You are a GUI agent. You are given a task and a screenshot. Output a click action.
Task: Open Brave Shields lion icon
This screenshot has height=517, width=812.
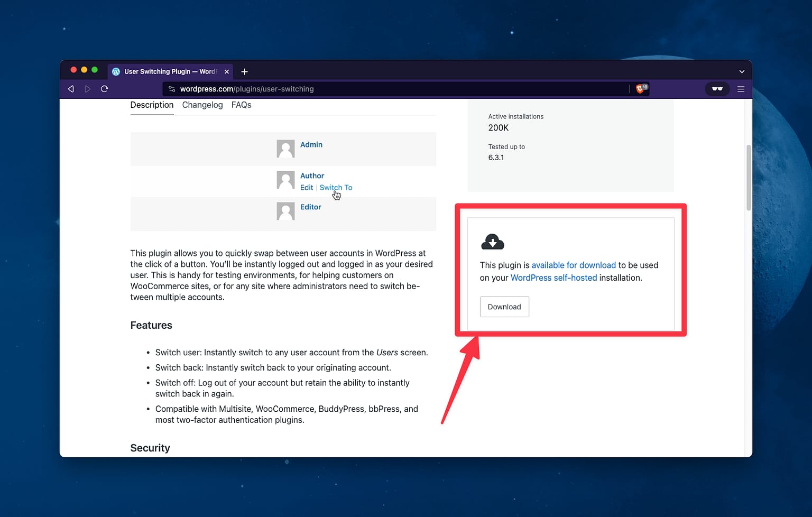640,89
